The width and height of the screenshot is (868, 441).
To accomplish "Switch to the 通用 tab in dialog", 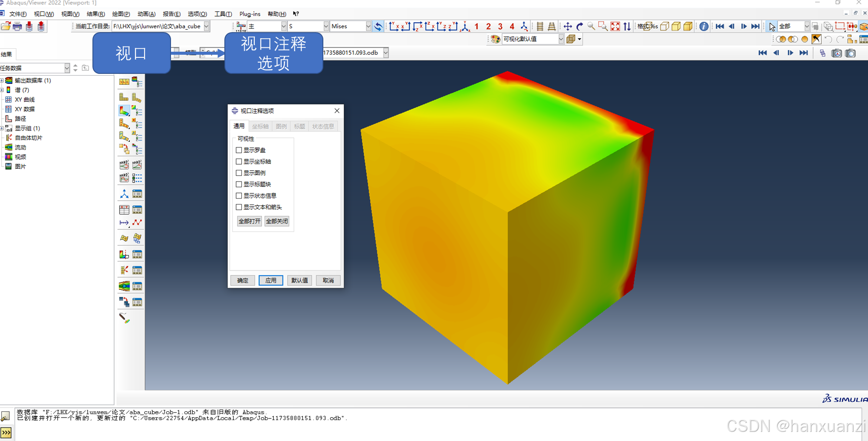I will (239, 126).
